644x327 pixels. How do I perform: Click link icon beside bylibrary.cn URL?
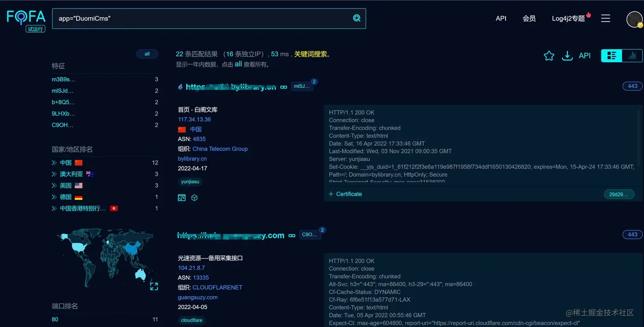click(x=284, y=87)
